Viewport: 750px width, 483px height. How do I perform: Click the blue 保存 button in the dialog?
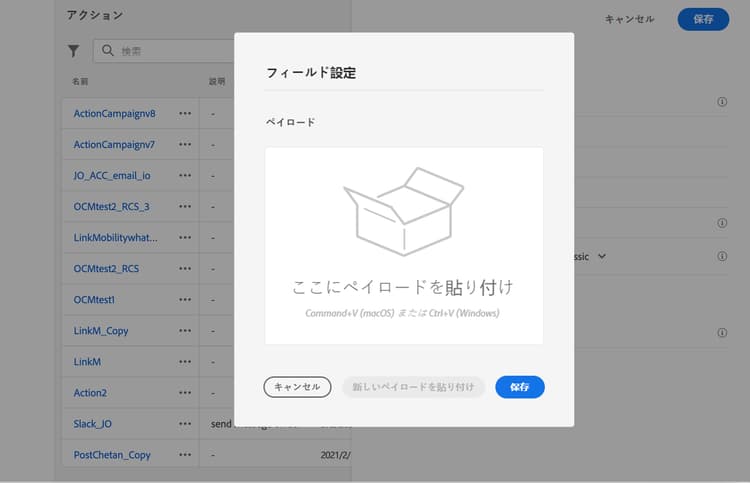click(x=520, y=387)
